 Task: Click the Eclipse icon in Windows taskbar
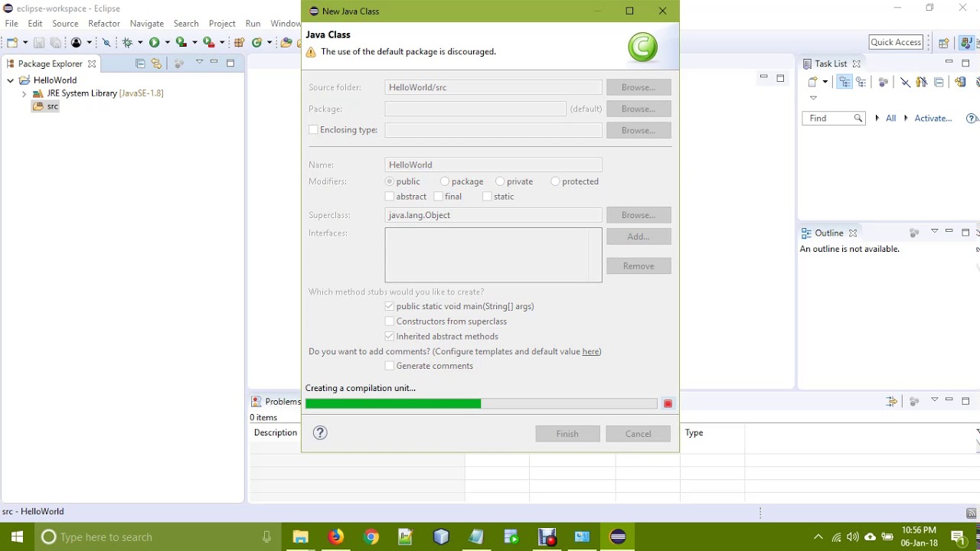click(x=617, y=536)
